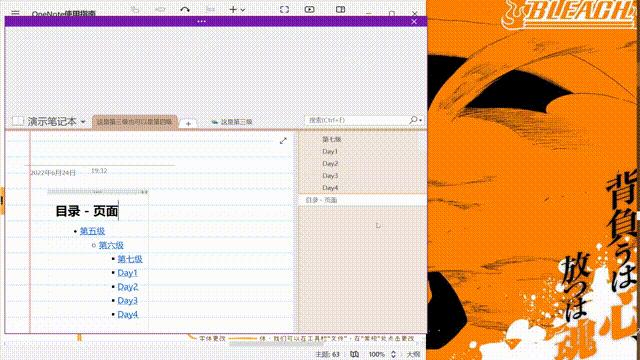Open the Day2 link in note
Screen dimensions: 640x360
click(128, 287)
